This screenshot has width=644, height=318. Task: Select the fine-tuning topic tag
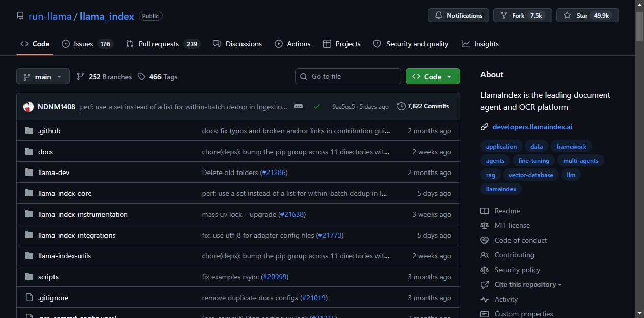tap(533, 160)
